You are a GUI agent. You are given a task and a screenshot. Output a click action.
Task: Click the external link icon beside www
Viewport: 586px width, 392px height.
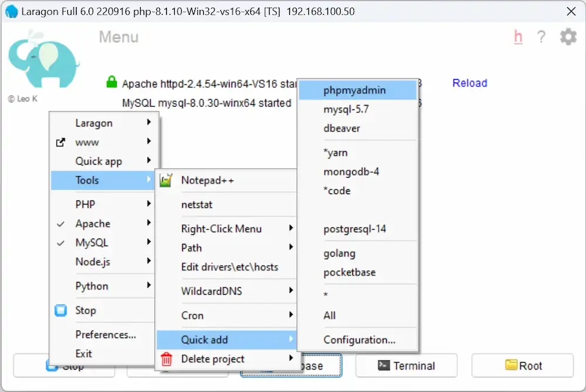coord(60,142)
